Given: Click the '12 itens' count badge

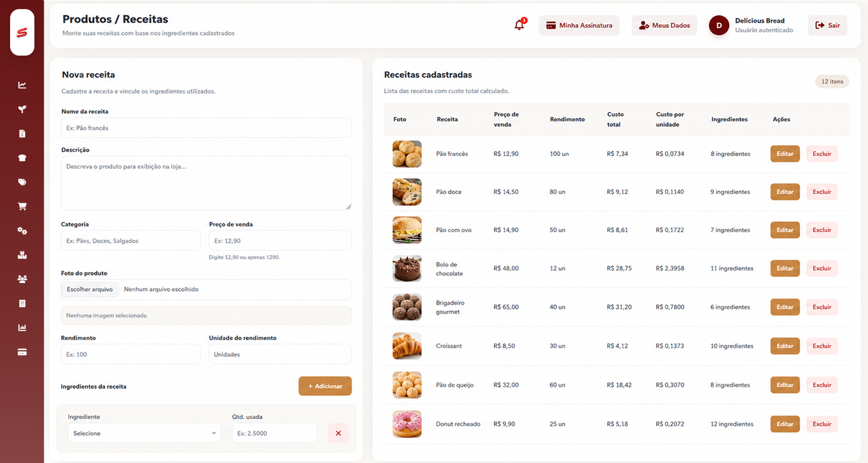Looking at the screenshot, I should [832, 81].
